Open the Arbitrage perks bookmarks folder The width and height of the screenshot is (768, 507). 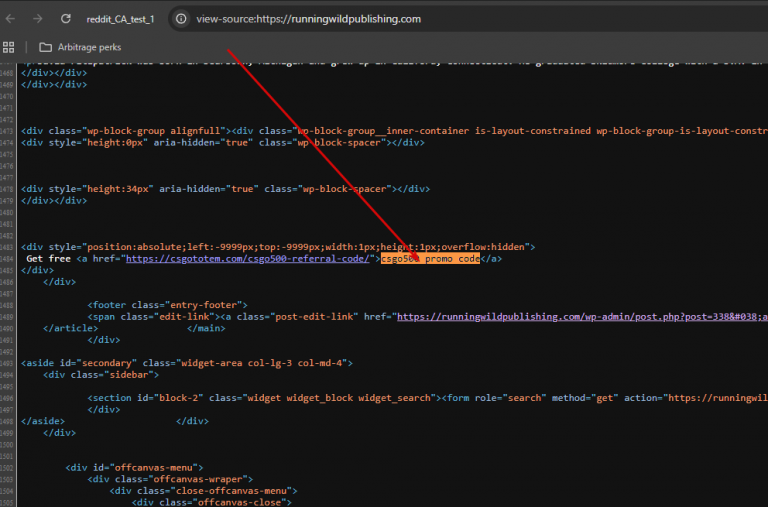(x=80, y=48)
